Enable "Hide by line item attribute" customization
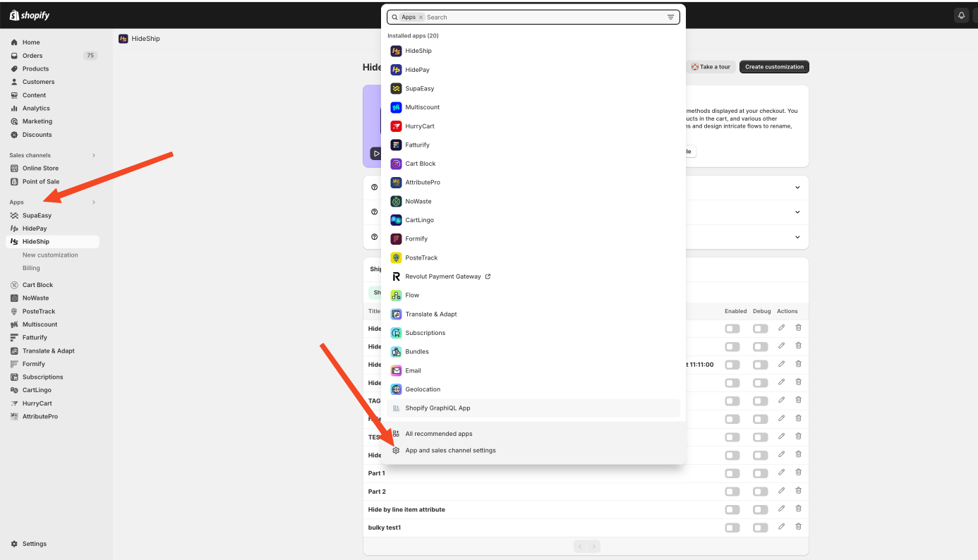978x560 pixels. point(732,509)
